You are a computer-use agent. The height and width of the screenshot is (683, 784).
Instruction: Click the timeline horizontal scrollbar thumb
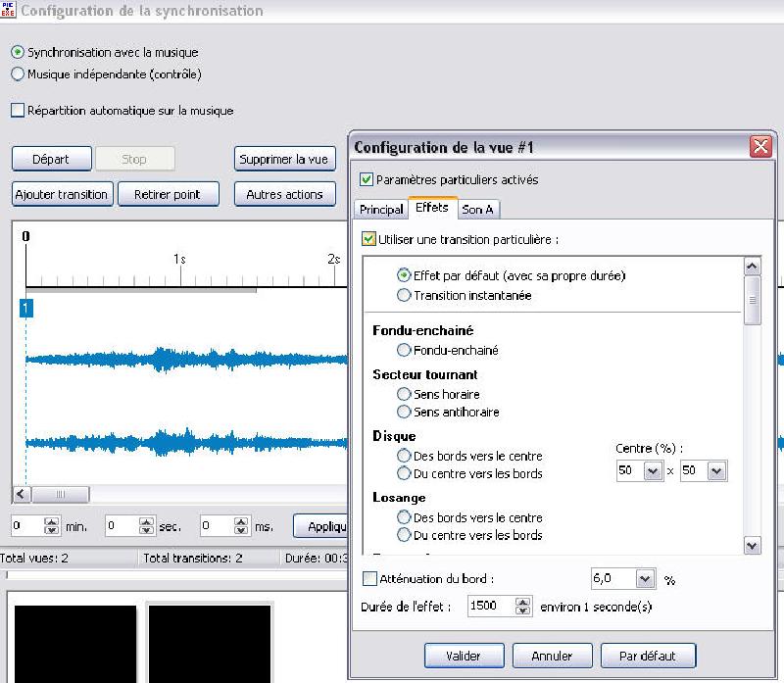pyautogui.click(x=60, y=495)
